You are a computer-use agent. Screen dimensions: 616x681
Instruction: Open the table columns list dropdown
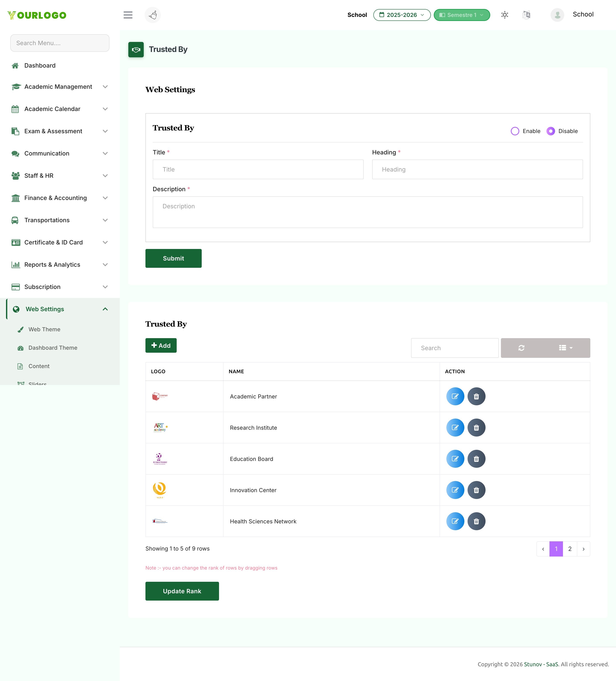[x=566, y=348]
